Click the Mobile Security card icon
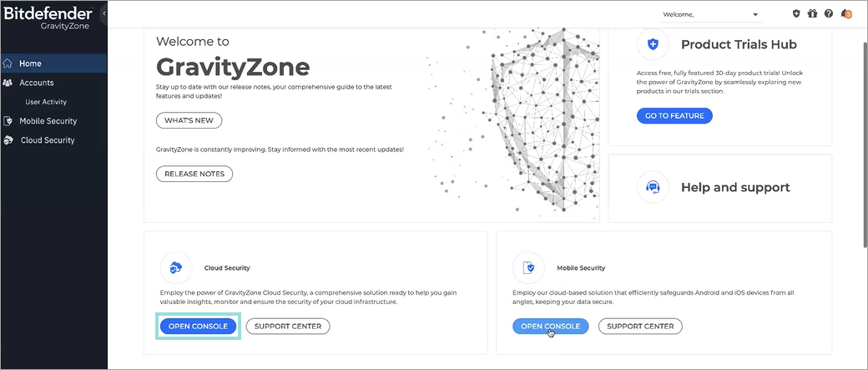Viewport: 868px width, 370px height. pos(528,267)
